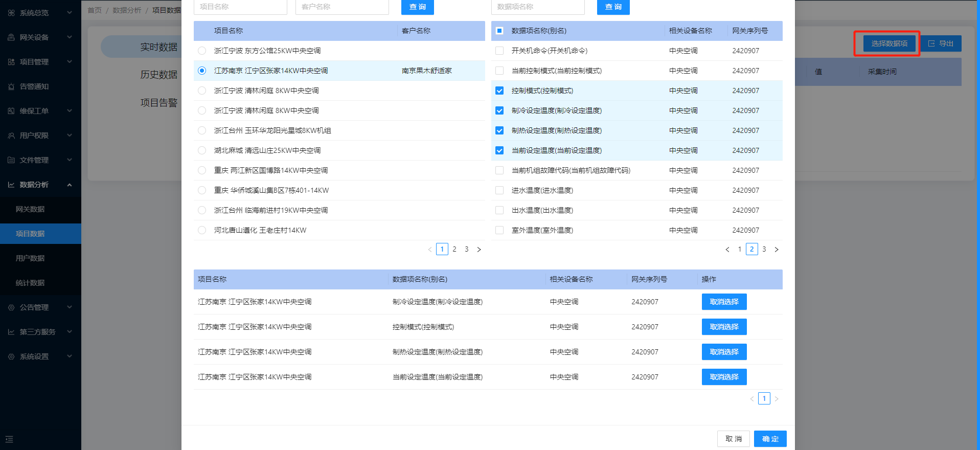This screenshot has width=980, height=450.
Task: Click the 系统设置 gear icon
Action: tap(11, 356)
